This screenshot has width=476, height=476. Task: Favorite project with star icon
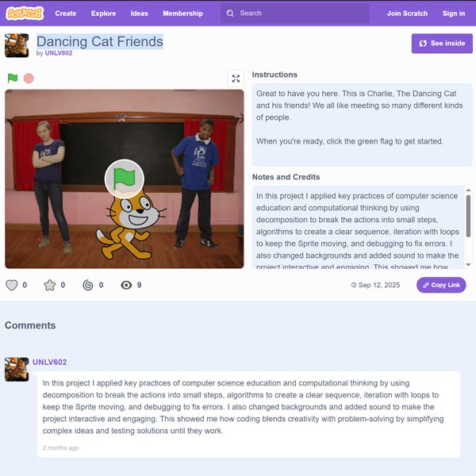(50, 285)
